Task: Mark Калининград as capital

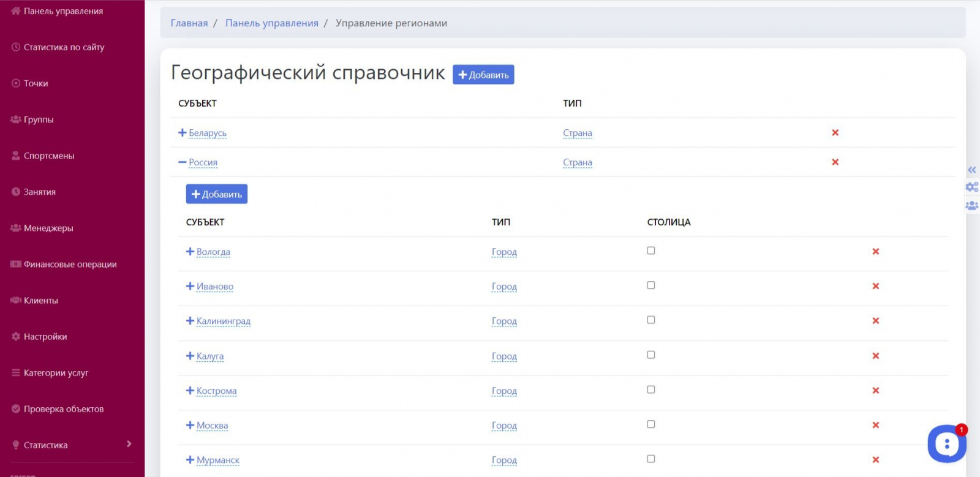Action: click(651, 320)
